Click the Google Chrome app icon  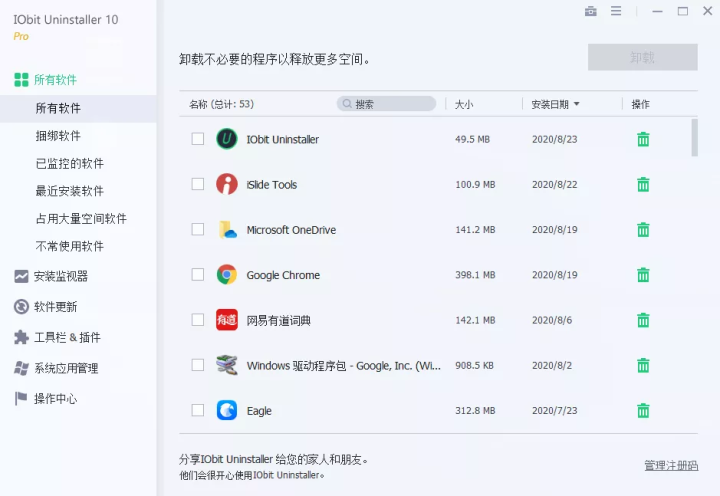pos(227,275)
